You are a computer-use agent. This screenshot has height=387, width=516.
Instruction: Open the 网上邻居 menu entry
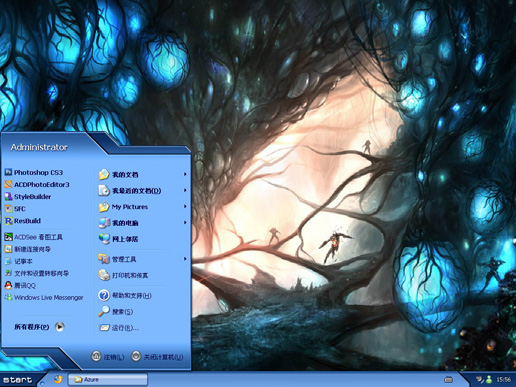pyautogui.click(x=143, y=239)
